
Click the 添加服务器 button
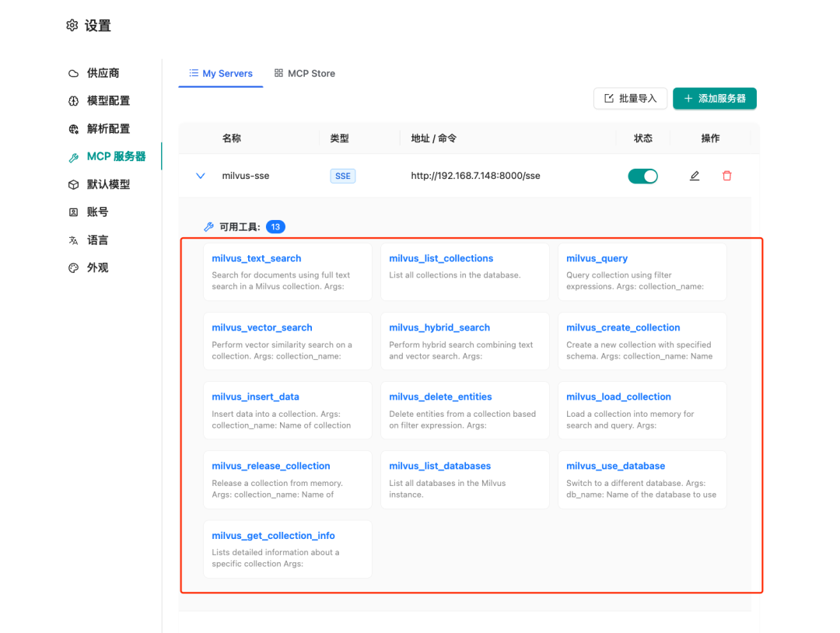pyautogui.click(x=715, y=99)
